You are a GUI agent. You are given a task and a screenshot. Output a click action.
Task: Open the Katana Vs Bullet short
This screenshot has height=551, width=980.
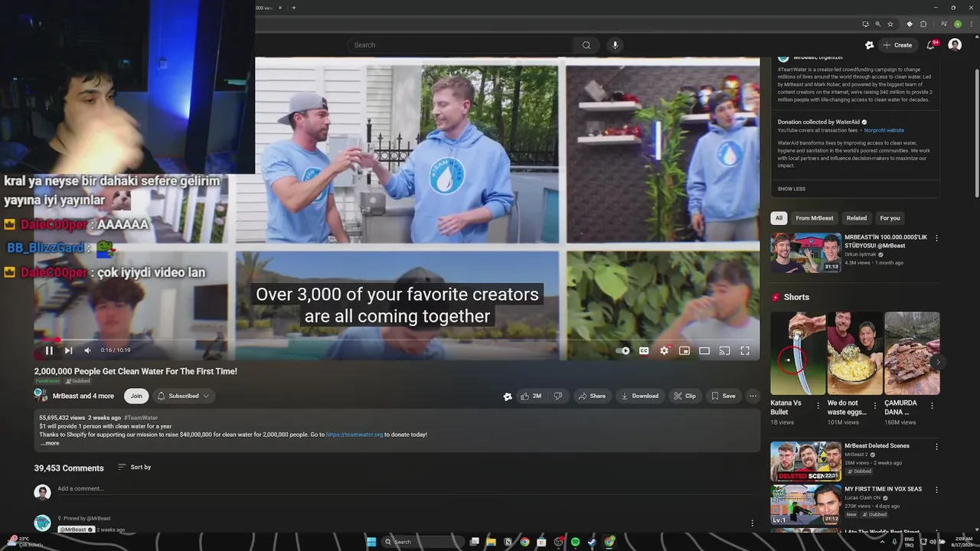point(797,353)
